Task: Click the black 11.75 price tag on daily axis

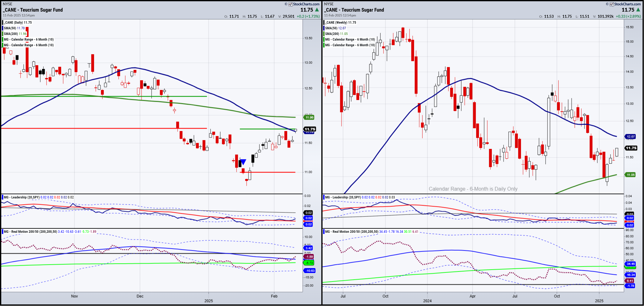Action: coord(310,129)
